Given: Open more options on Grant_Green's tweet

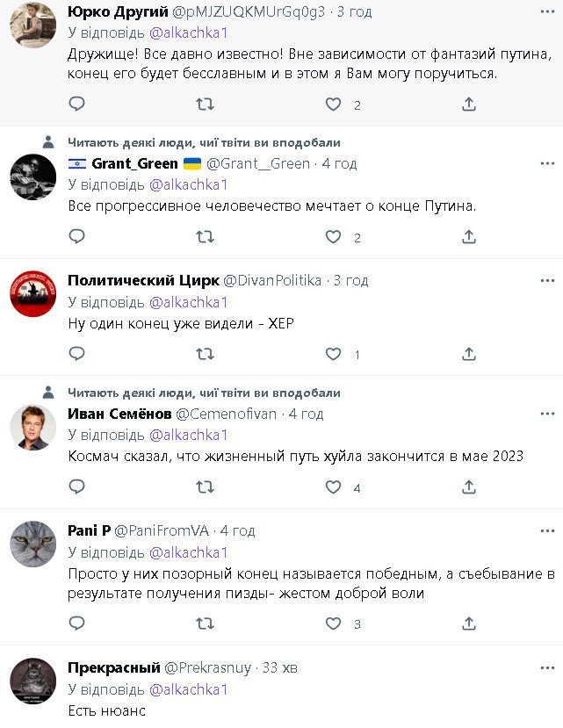Looking at the screenshot, I should pyautogui.click(x=546, y=163).
